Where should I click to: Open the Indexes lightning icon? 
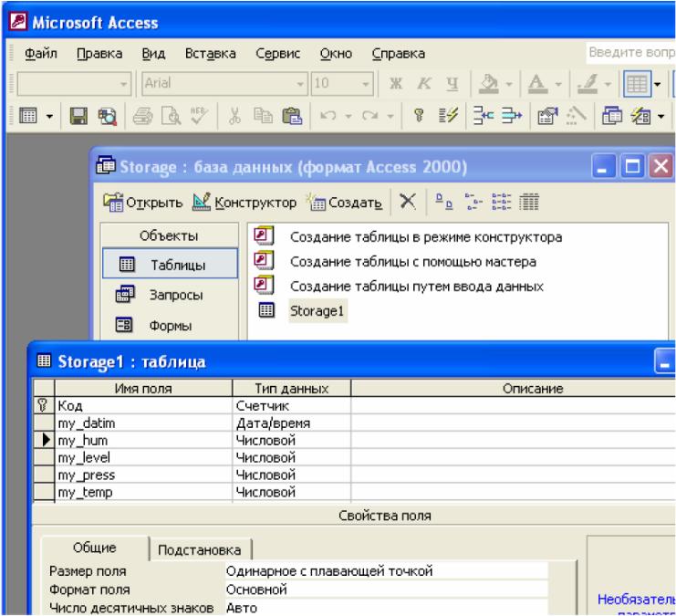448,116
